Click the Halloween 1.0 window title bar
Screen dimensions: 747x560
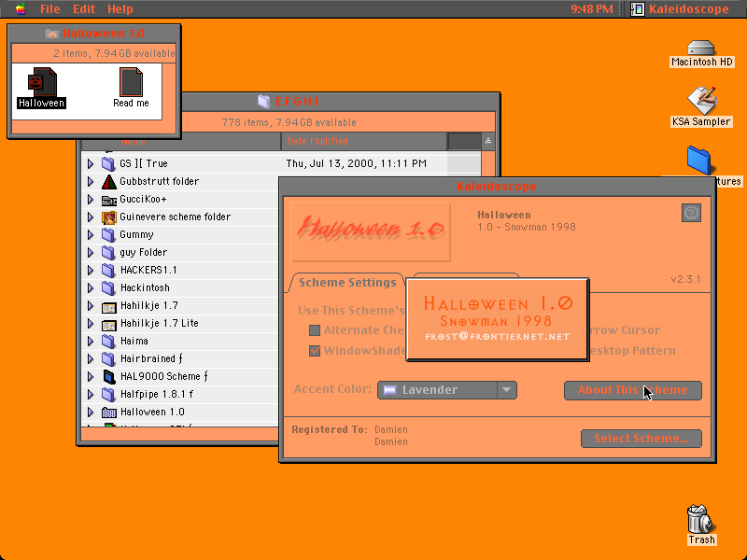click(x=94, y=34)
